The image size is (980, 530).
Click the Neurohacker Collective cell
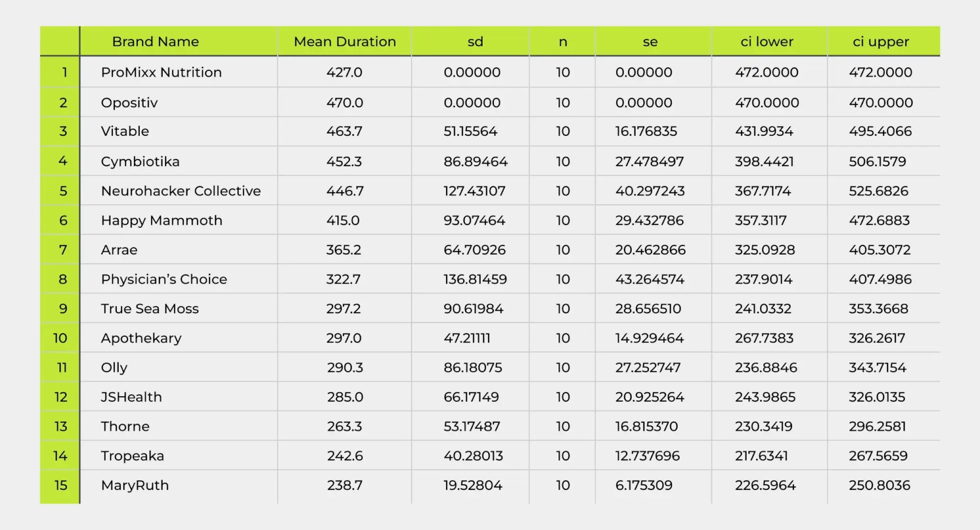(x=181, y=191)
